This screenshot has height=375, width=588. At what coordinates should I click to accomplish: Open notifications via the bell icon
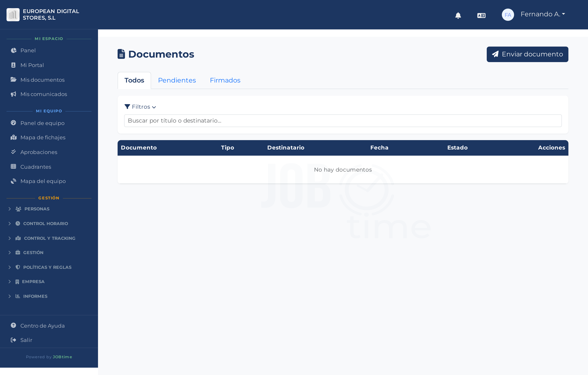[458, 15]
